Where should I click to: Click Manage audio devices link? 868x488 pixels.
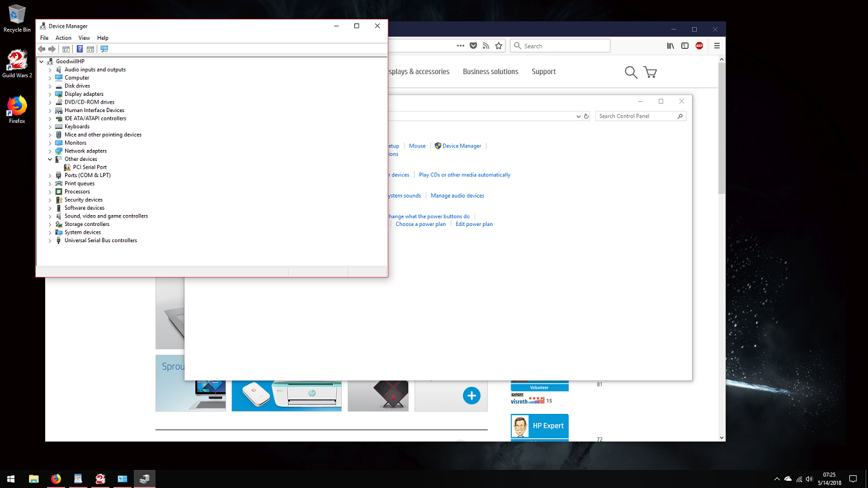(458, 196)
